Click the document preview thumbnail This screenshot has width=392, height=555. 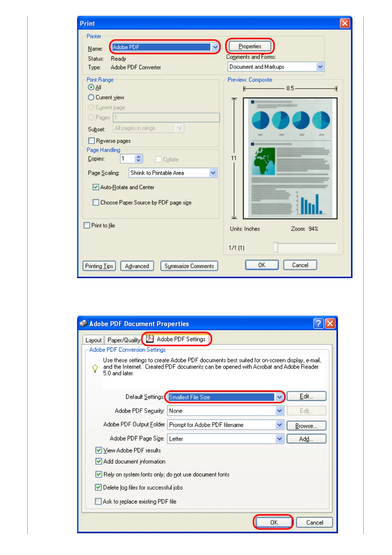pos(290,158)
